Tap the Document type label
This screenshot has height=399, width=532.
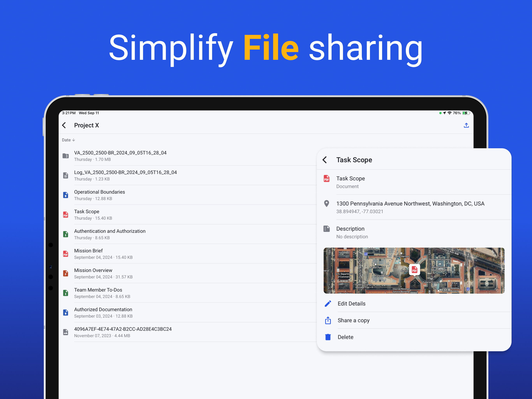tap(347, 186)
